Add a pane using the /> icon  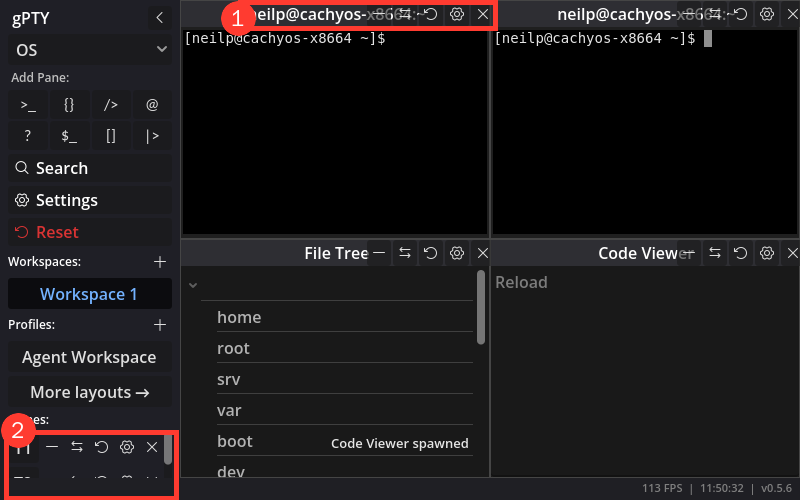pos(111,105)
